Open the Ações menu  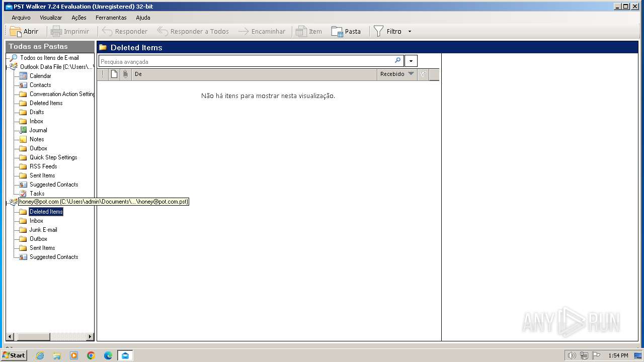pos(79,18)
